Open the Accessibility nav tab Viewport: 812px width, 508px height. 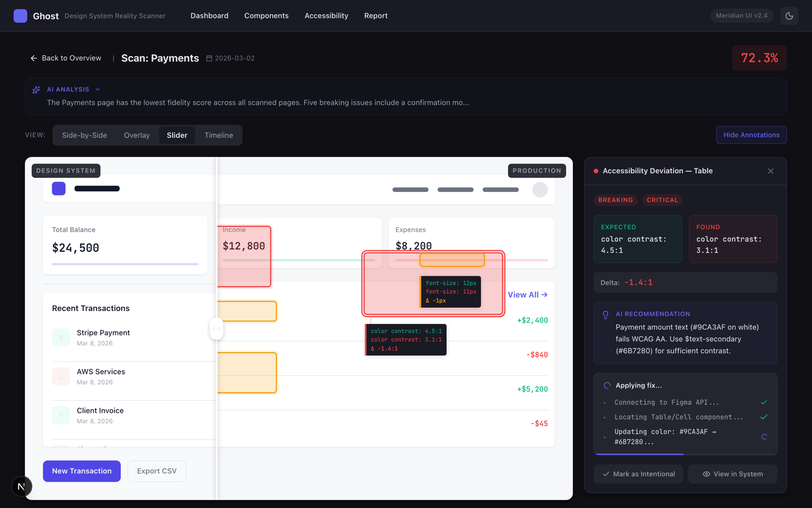326,16
